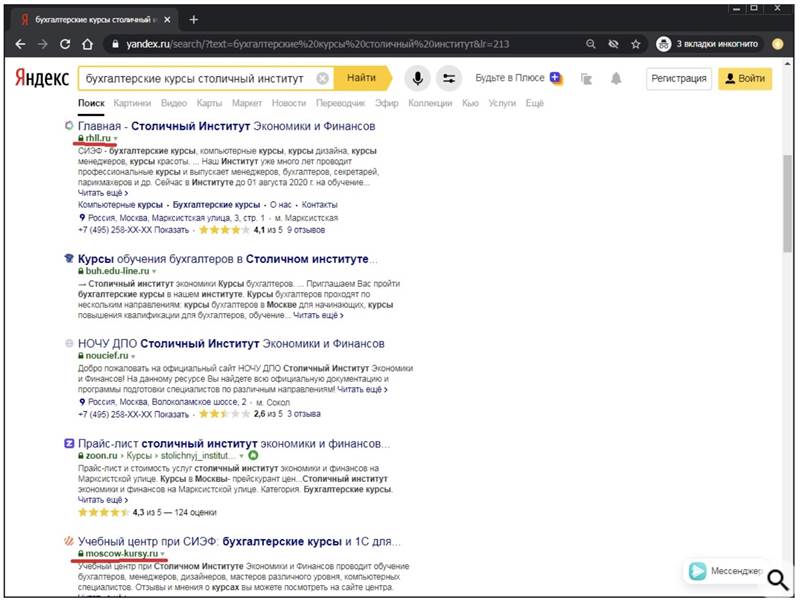The width and height of the screenshot is (800, 601).
Task: Click the page vertical scrollbar
Action: (x=788, y=203)
